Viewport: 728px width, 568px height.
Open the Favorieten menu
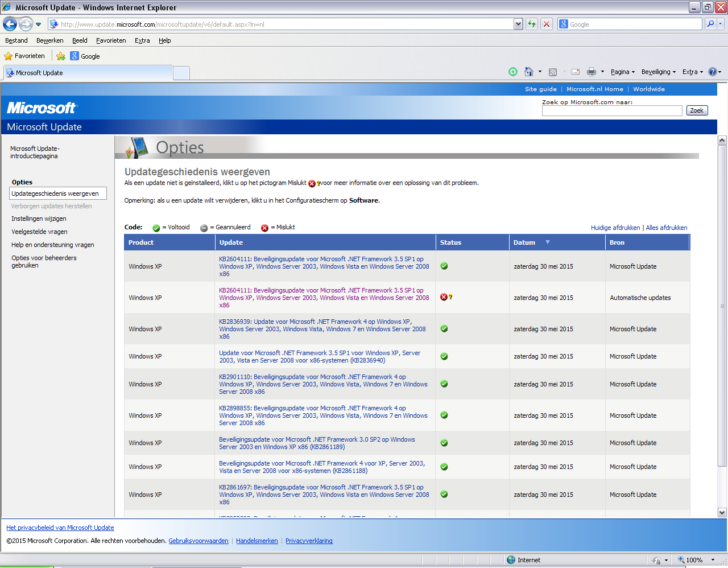click(111, 40)
